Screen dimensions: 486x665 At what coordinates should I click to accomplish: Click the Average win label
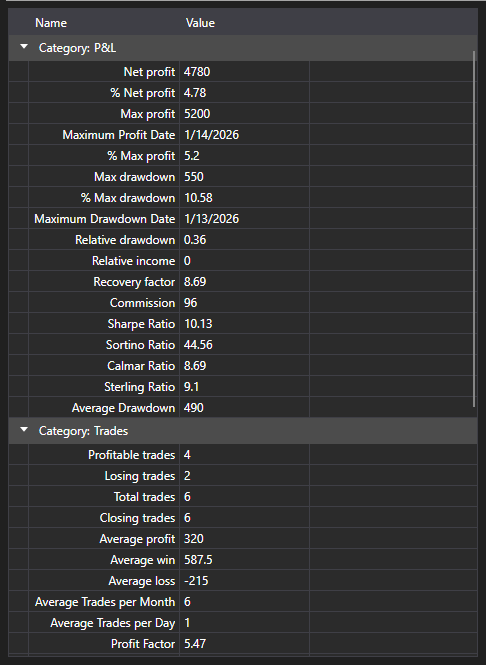pos(142,560)
